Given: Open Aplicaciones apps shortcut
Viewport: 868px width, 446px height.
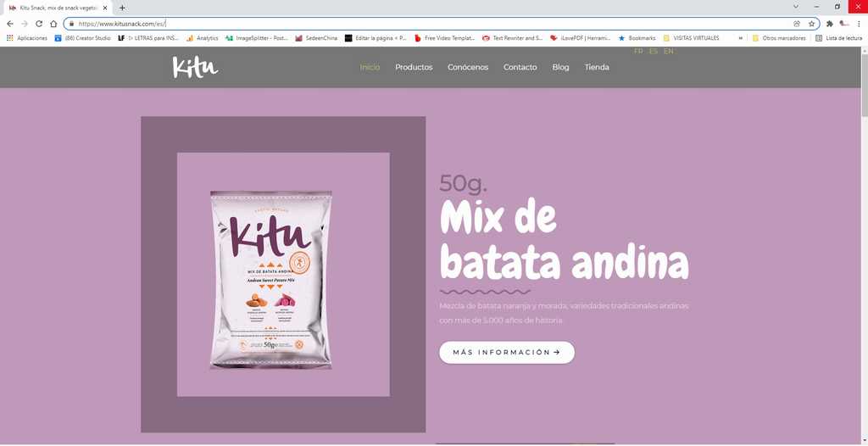Looking at the screenshot, I should pos(26,38).
